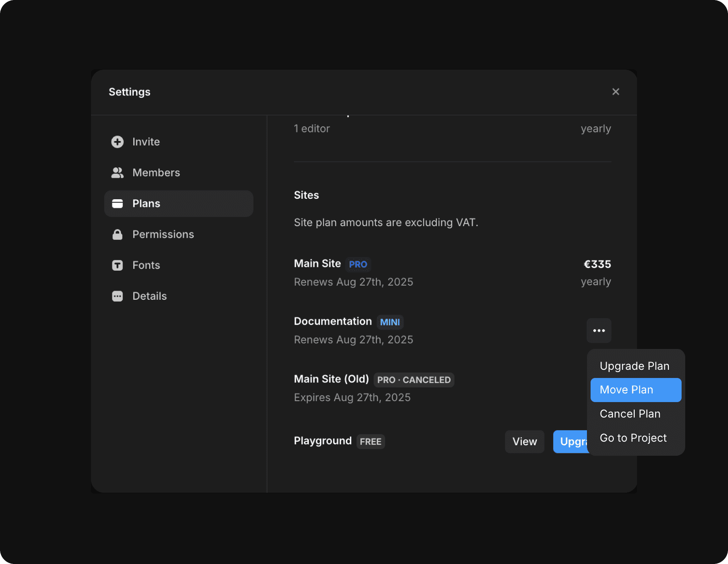Image resolution: width=728 pixels, height=564 pixels.
Task: Click the Invite plus icon
Action: (117, 142)
